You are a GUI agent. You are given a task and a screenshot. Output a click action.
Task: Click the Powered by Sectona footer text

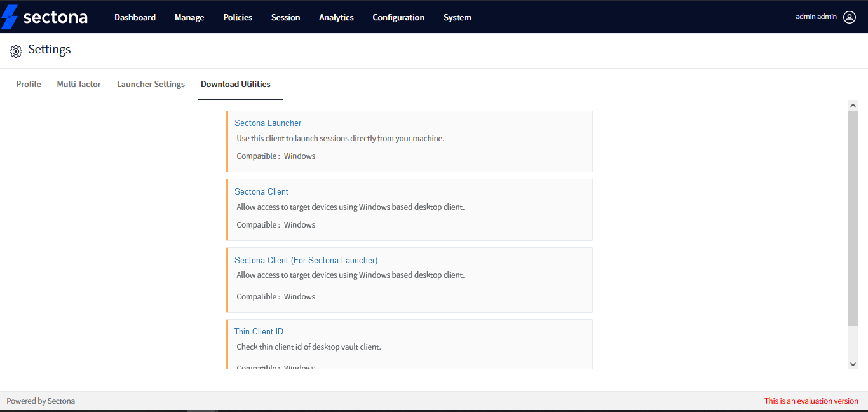tap(41, 401)
